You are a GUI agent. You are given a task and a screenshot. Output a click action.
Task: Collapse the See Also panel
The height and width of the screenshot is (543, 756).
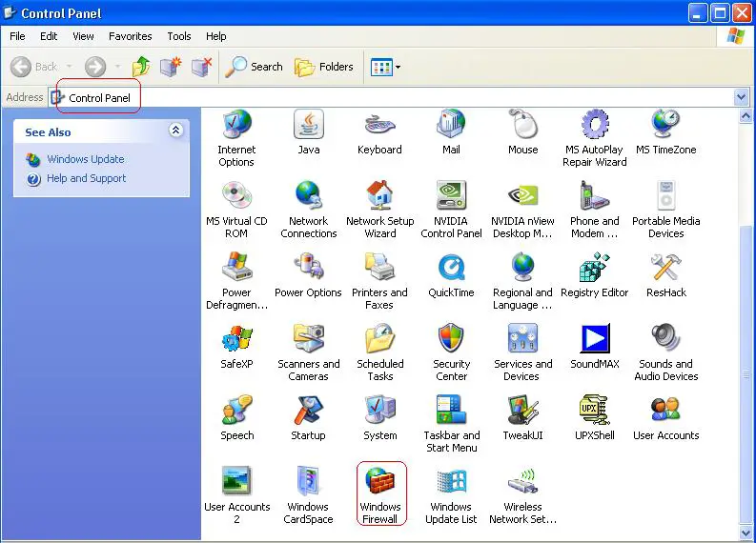[x=176, y=131]
